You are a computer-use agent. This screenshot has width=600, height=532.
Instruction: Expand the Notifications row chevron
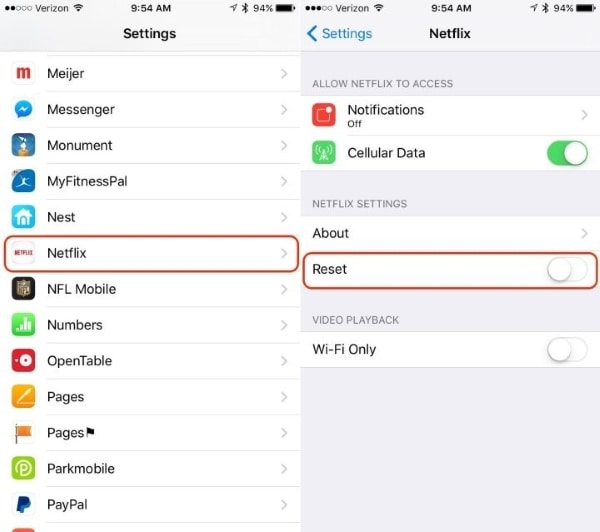[x=584, y=115]
